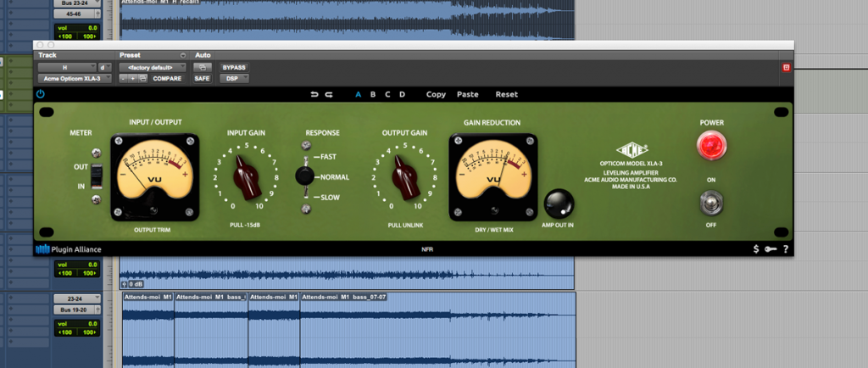
Task: Click the INPUT GAIN knob
Action: click(246, 177)
